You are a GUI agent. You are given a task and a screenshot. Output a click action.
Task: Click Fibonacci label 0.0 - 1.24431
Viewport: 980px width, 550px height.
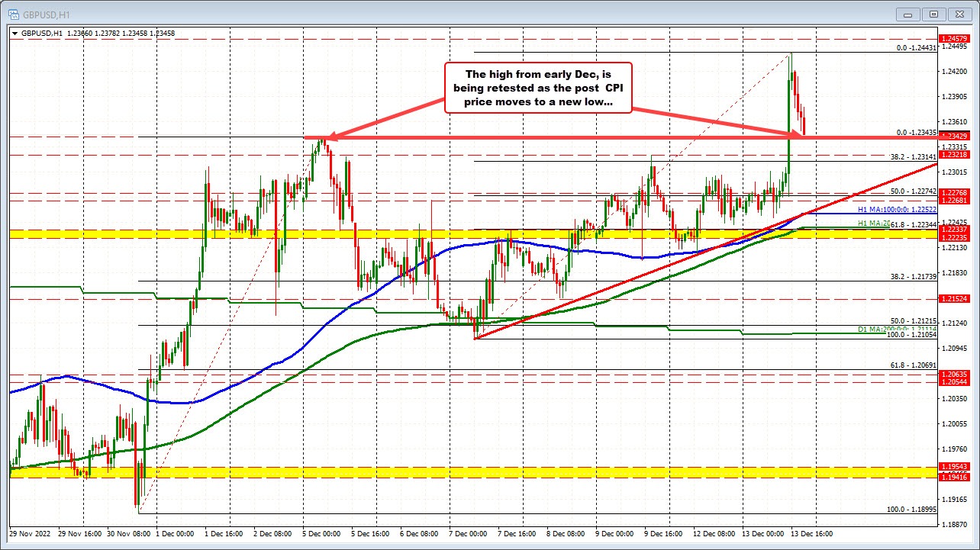point(917,48)
